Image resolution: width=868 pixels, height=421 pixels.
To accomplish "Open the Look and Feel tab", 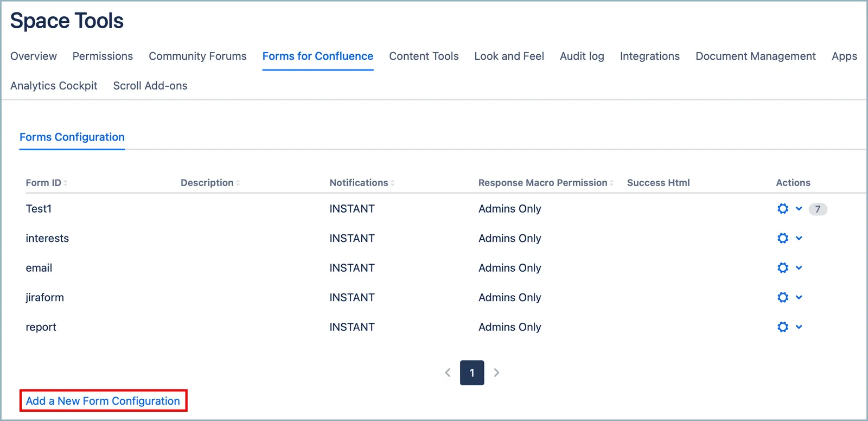I will pos(509,56).
